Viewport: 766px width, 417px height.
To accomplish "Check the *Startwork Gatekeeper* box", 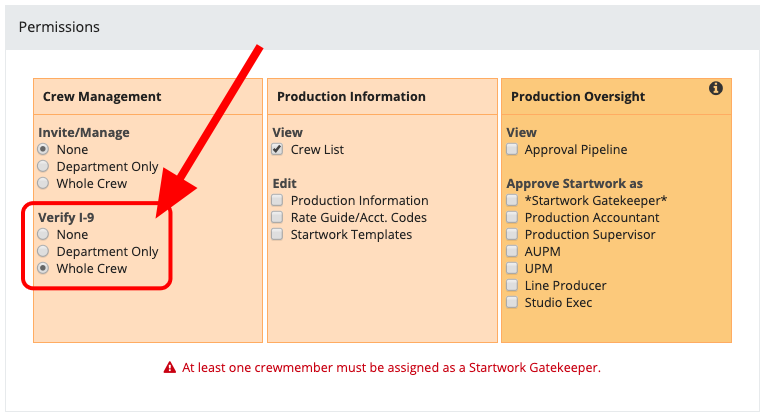I will click(x=512, y=200).
